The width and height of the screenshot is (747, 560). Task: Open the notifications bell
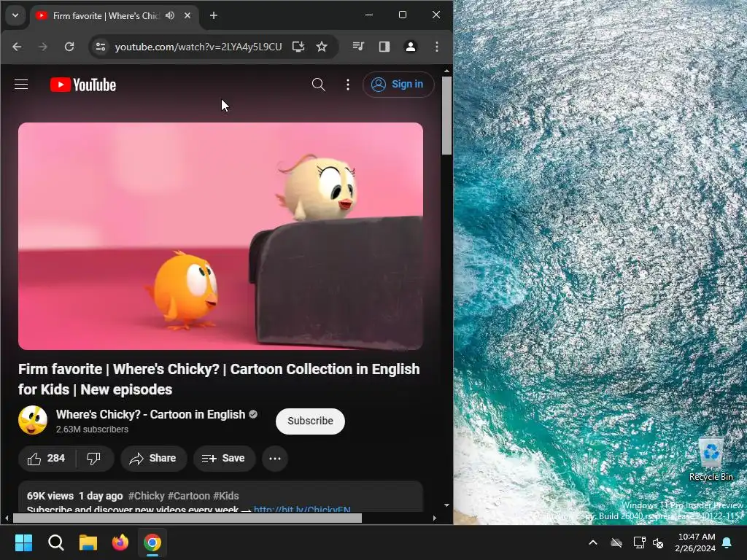coord(727,542)
